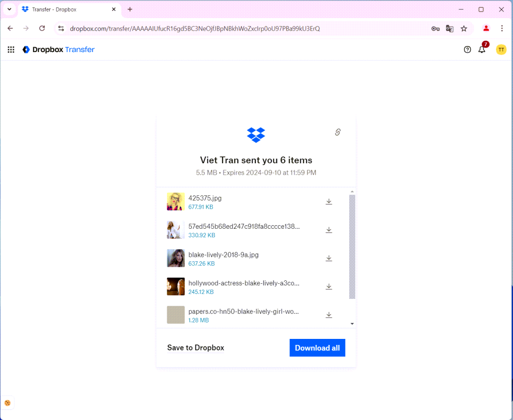The width and height of the screenshot is (513, 420).
Task: Open the Chrome profile icon
Action: pos(486,29)
